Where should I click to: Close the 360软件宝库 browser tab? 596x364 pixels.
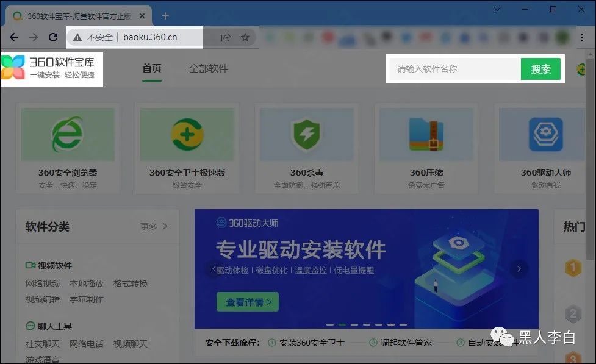142,16
